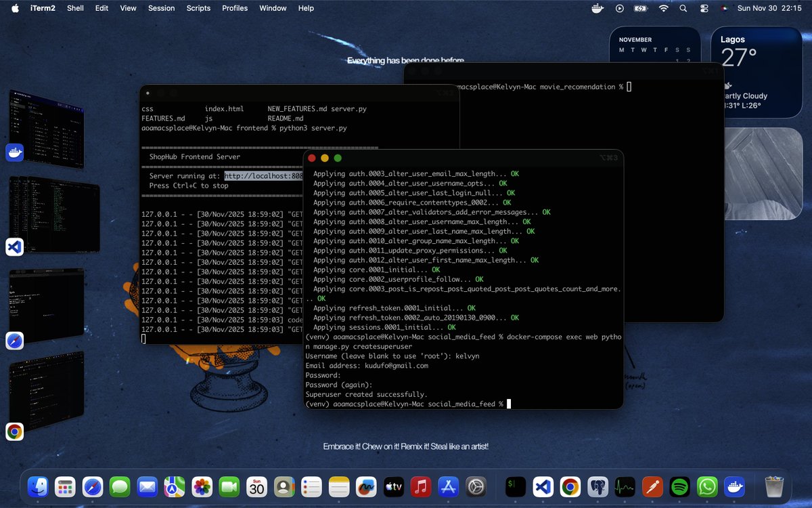Click the November calendar widget
The height and width of the screenshot is (508, 812).
654,46
